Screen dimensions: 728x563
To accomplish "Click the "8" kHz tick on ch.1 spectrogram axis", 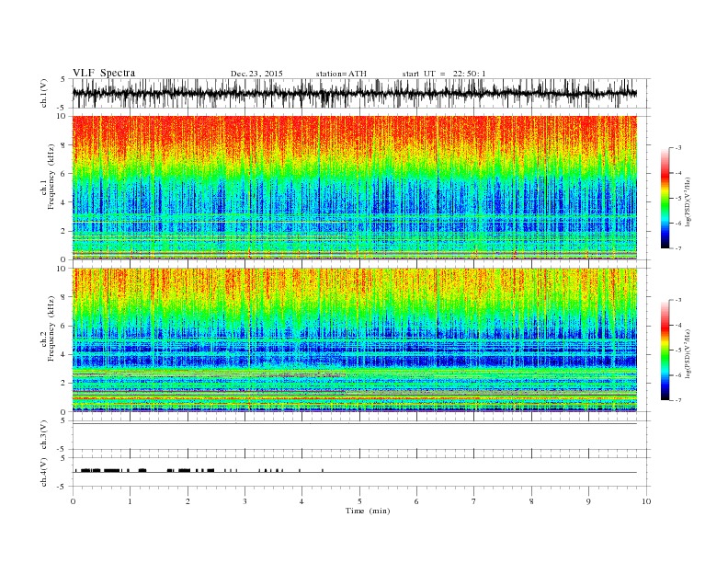I will (64, 145).
